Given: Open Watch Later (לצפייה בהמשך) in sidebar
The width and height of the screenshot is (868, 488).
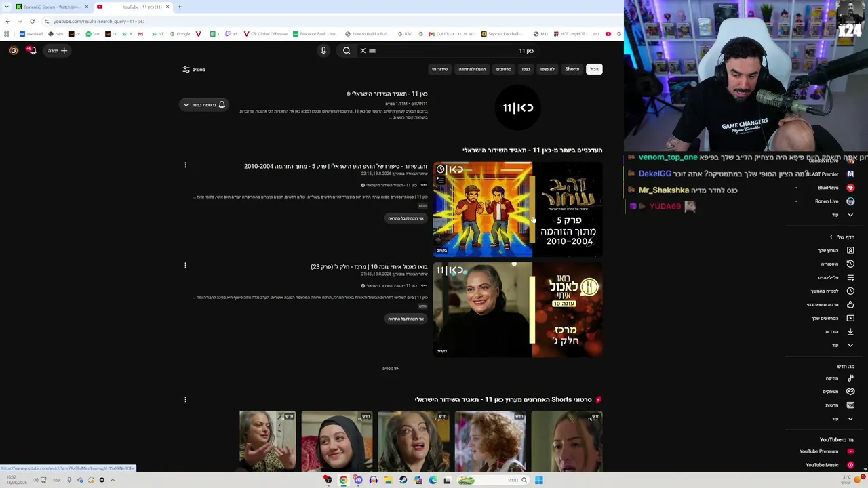Looking at the screenshot, I should coord(831,291).
